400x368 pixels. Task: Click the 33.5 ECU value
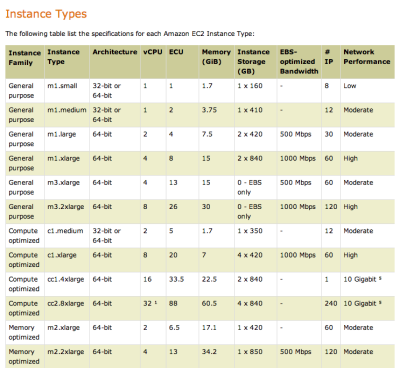(176, 279)
